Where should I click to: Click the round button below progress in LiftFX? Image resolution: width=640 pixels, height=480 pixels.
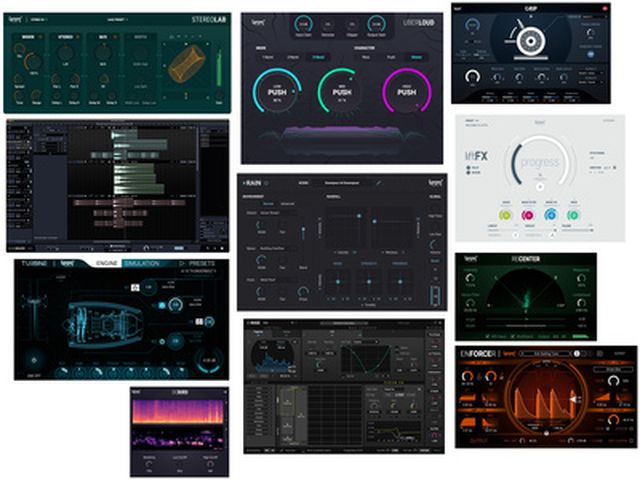coord(540,187)
